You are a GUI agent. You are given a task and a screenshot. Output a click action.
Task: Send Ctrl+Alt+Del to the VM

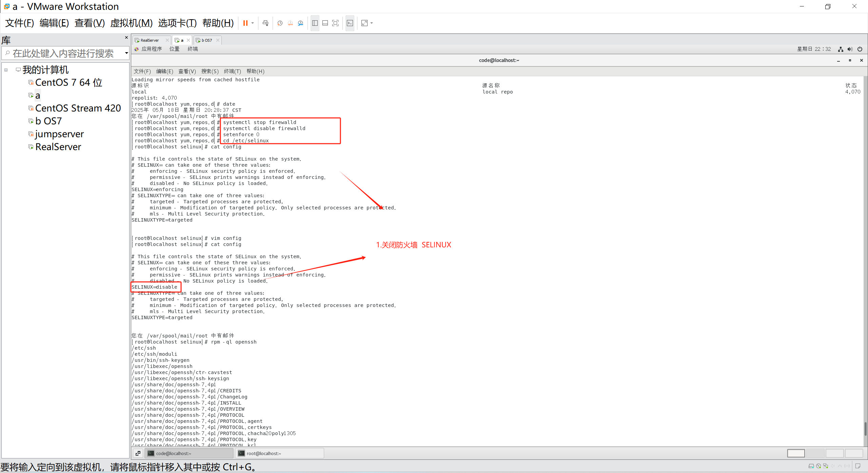pyautogui.click(x=265, y=23)
